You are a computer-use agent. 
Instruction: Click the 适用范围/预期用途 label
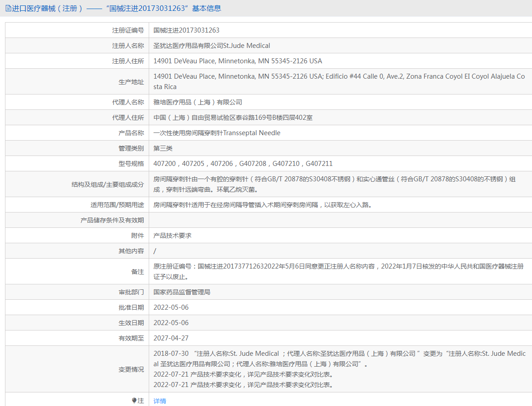click(x=117, y=205)
